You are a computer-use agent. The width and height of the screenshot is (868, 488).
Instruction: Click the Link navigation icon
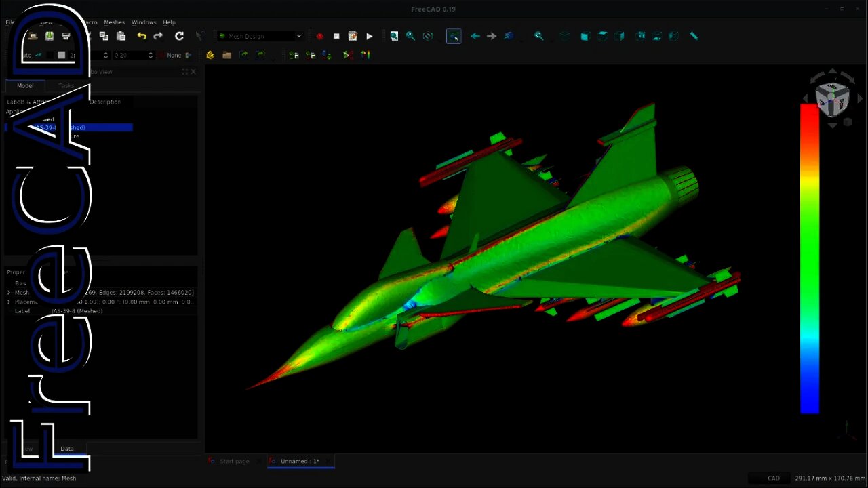pyautogui.click(x=509, y=36)
